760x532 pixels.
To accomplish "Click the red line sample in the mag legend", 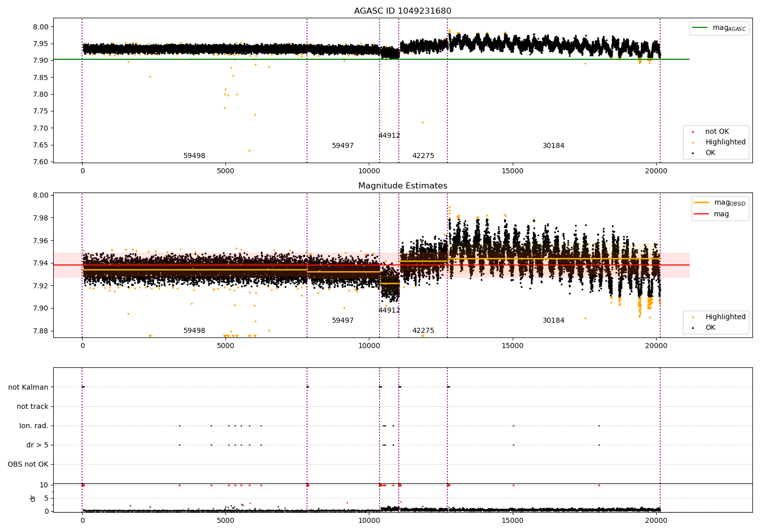I will pos(702,214).
